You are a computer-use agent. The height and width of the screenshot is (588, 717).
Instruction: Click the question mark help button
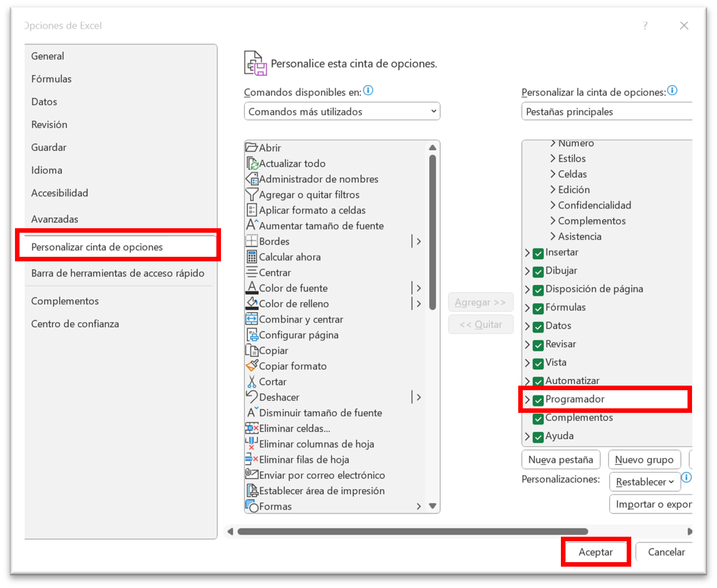click(x=645, y=25)
